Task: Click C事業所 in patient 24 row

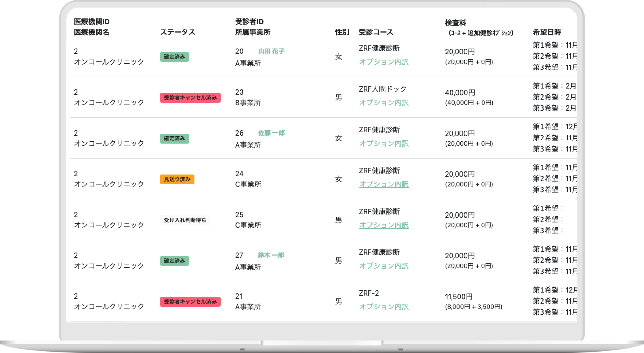Action: tap(248, 184)
